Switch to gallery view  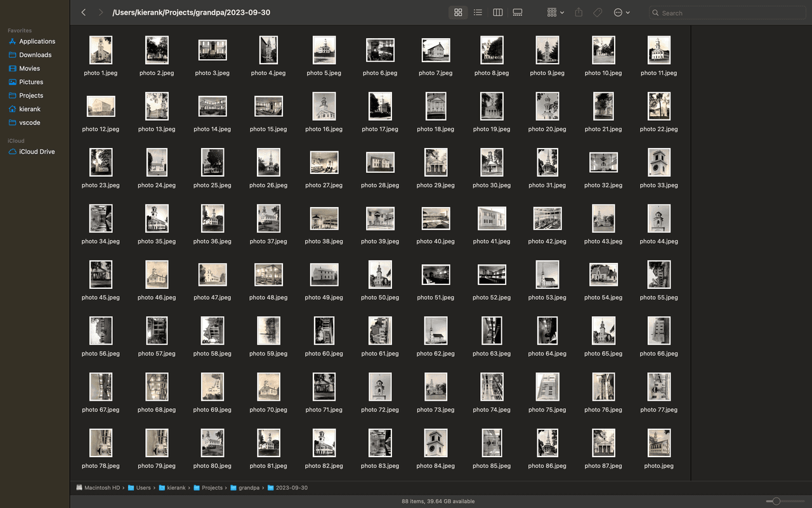pyautogui.click(x=518, y=13)
